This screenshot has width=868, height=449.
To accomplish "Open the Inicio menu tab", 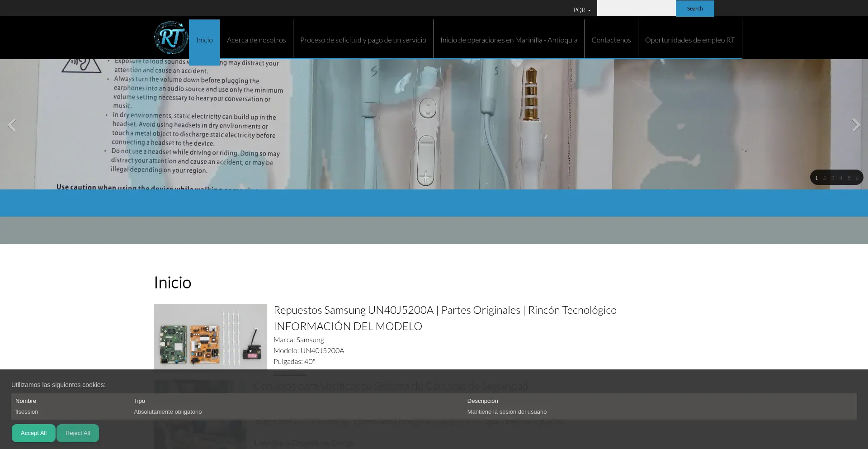I will pos(204,40).
